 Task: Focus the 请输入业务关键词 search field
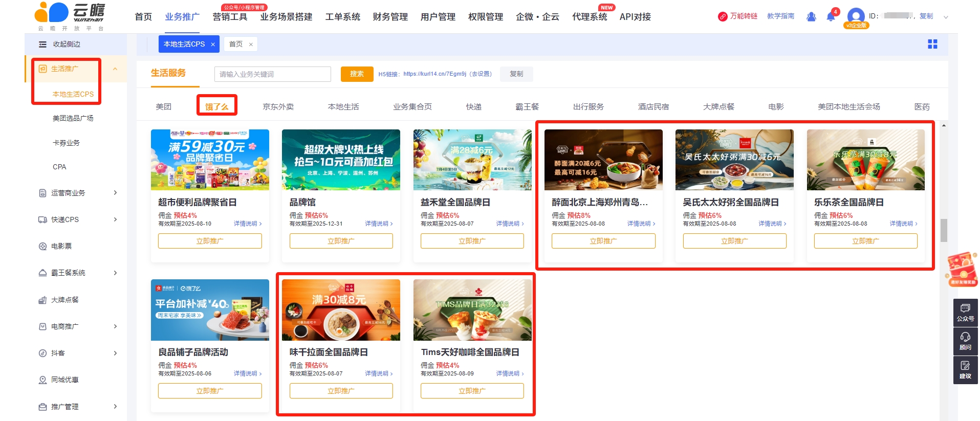tap(273, 74)
